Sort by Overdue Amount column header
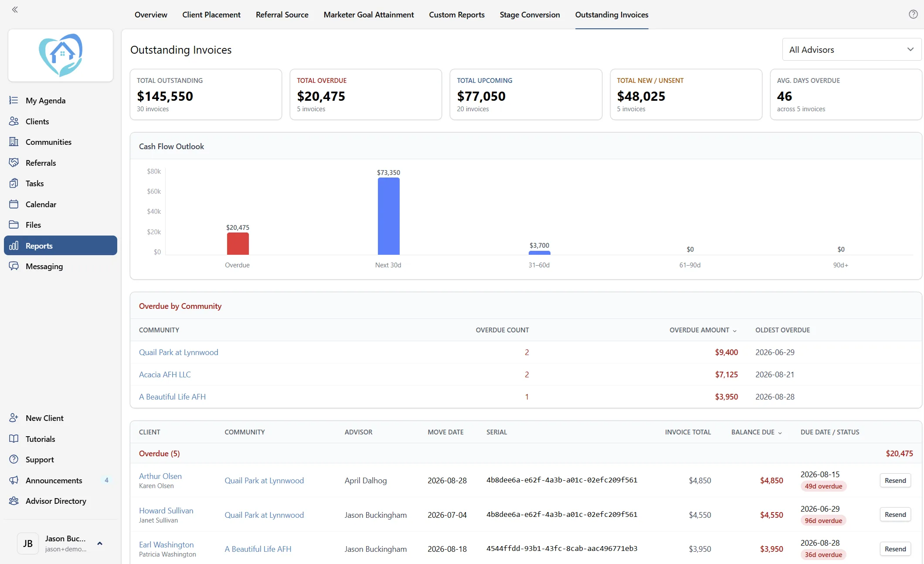The image size is (924, 564). [703, 330]
